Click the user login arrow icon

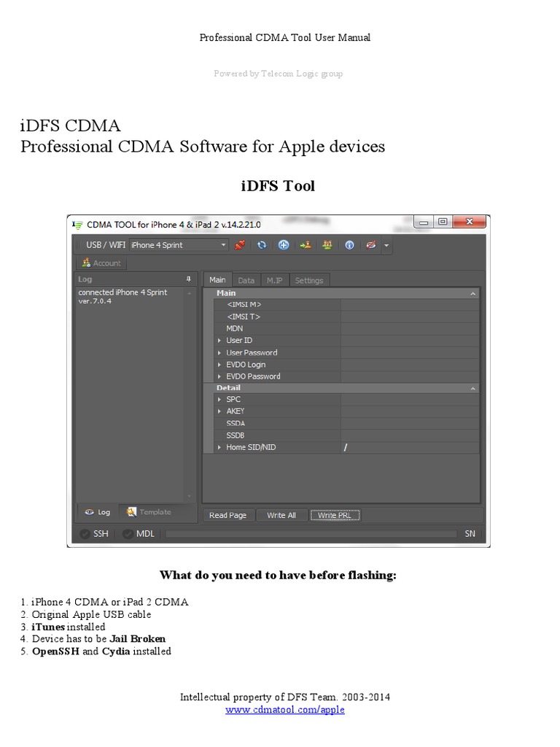pos(306,245)
